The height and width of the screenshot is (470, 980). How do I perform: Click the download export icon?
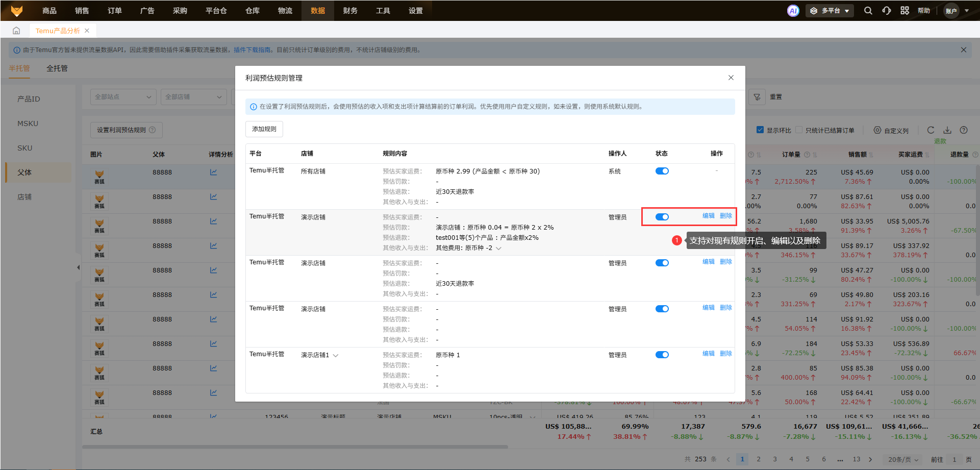pos(947,130)
